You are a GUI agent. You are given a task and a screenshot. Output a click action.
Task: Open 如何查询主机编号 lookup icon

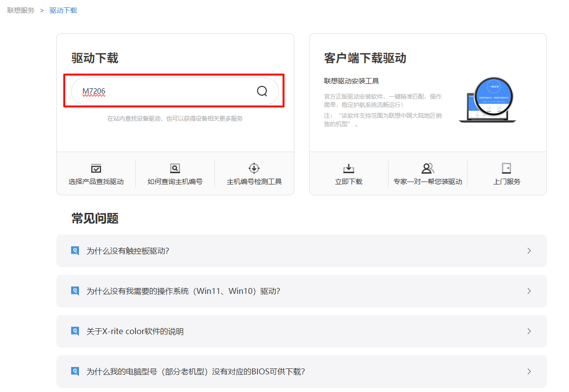coord(175,167)
